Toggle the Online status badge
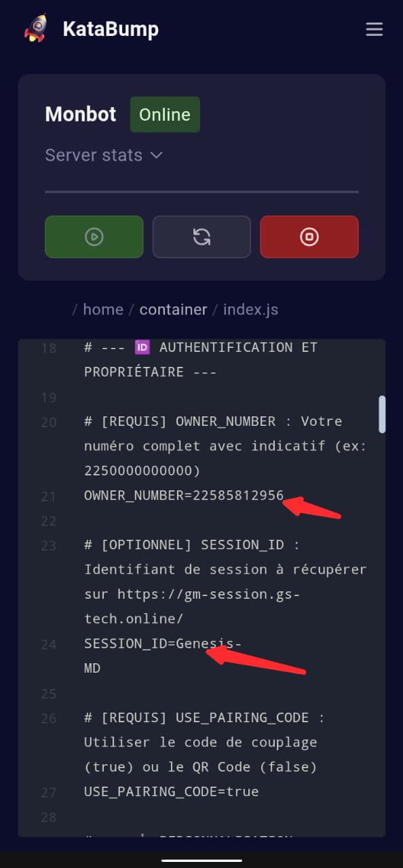 coord(164,115)
